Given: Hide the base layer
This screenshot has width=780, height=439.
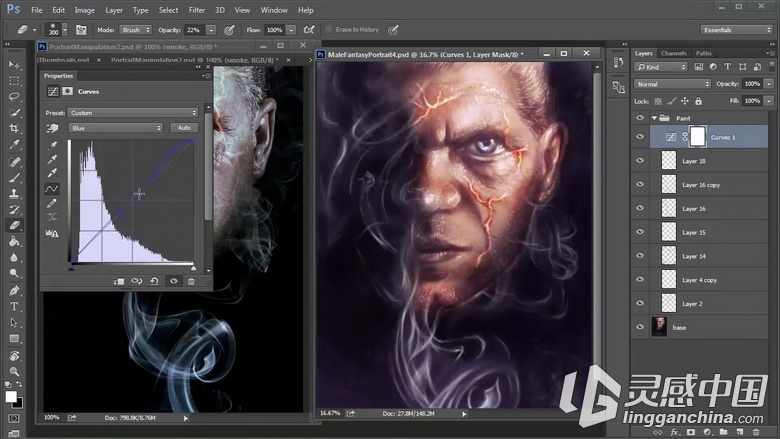Looking at the screenshot, I should pos(640,327).
